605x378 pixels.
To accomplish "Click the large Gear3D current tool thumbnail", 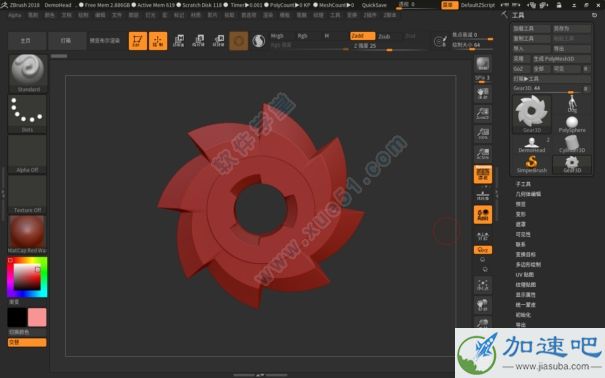I will coord(532,114).
